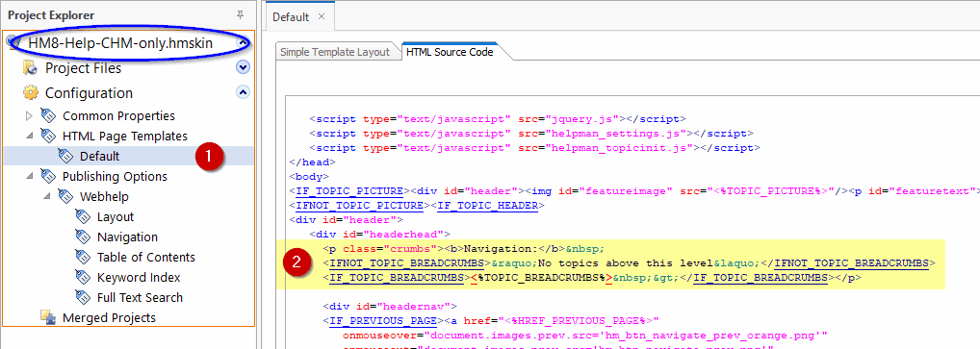
Task: Open the Navigation settings item
Action: tap(127, 237)
